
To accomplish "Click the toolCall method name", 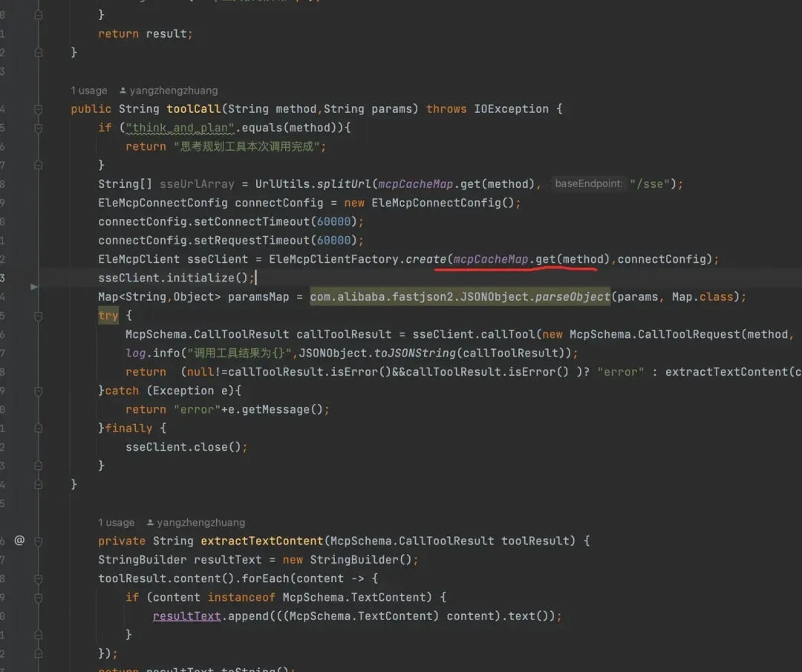I will [x=193, y=109].
